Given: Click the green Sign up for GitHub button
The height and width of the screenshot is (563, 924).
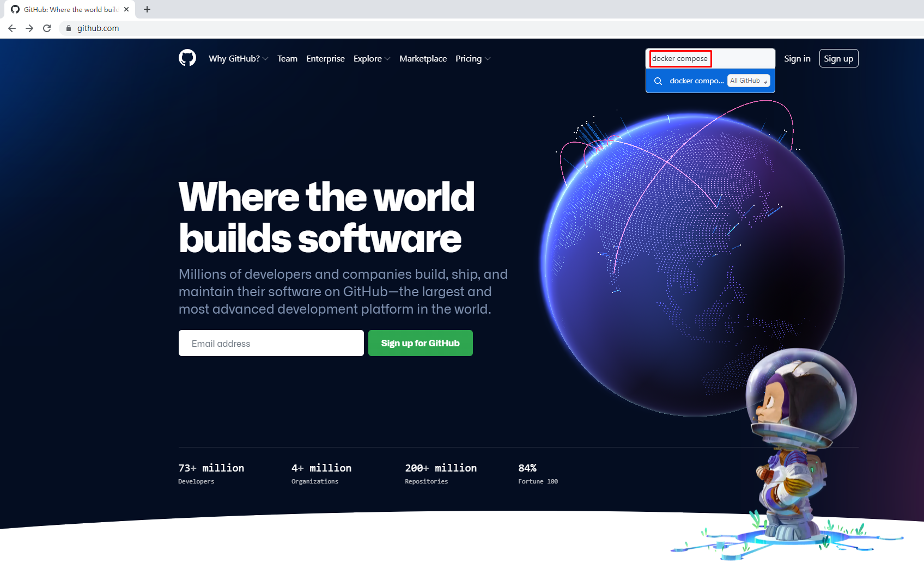Looking at the screenshot, I should pos(421,343).
